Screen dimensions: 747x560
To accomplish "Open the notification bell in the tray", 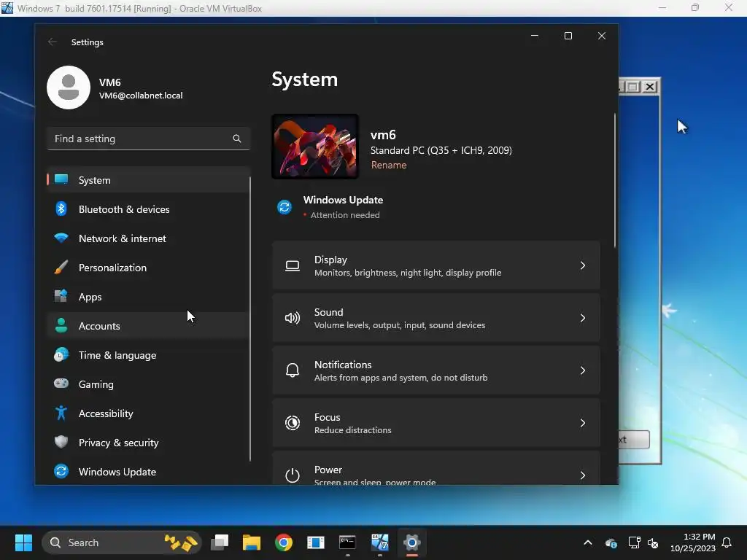I will point(727,542).
